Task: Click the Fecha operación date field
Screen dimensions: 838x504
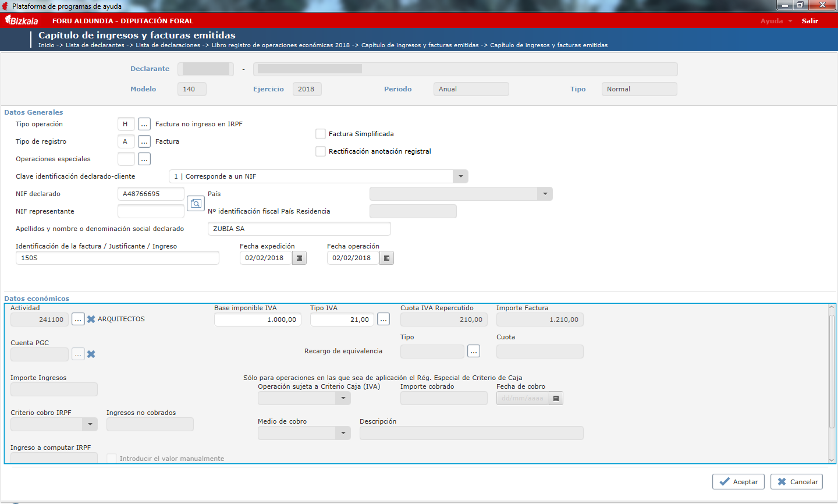Action: (x=353, y=258)
